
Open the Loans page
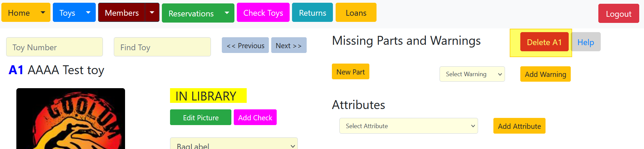click(356, 13)
